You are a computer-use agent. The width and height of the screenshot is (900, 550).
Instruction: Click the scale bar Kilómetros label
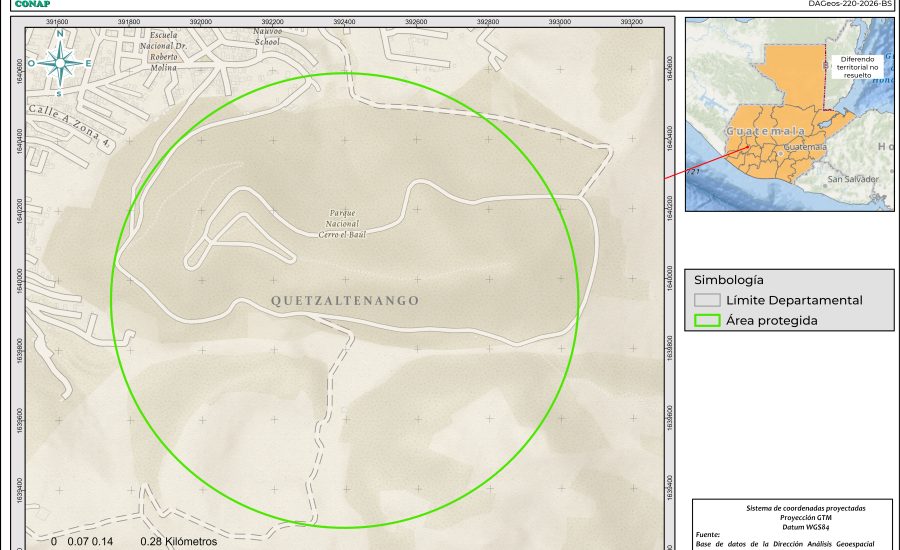pos(179,541)
